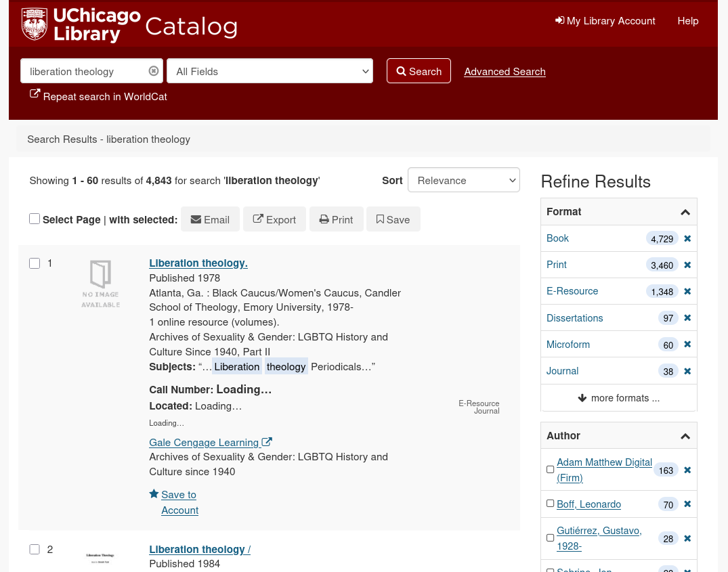Select the checkbox for author Boff, Leonardo
728x572 pixels.
coord(550,503)
